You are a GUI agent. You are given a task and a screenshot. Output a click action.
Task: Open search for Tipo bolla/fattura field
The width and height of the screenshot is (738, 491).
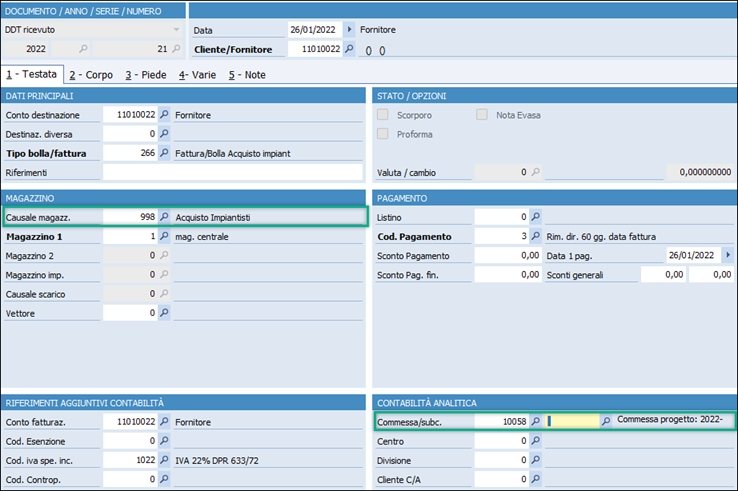165,153
